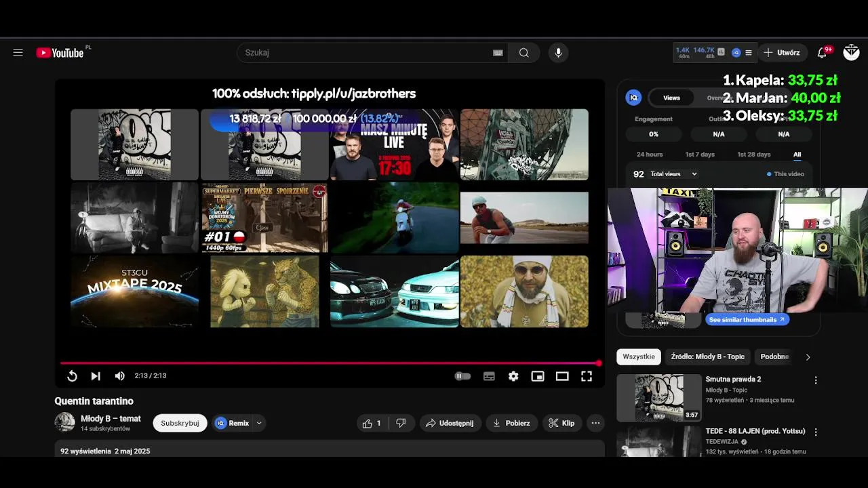This screenshot has width=868, height=488.
Task: Switch to theater mode
Action: pos(562,376)
